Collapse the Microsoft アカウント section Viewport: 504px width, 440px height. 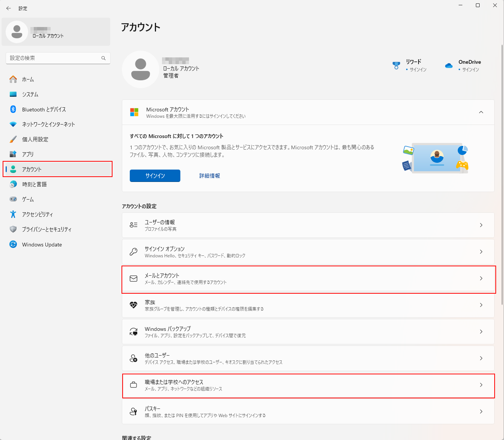pos(481,112)
